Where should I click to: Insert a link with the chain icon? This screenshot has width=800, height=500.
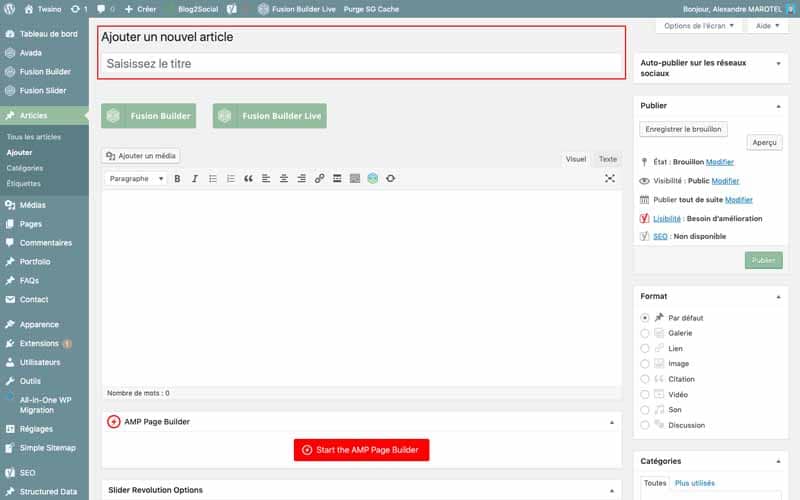(x=319, y=179)
